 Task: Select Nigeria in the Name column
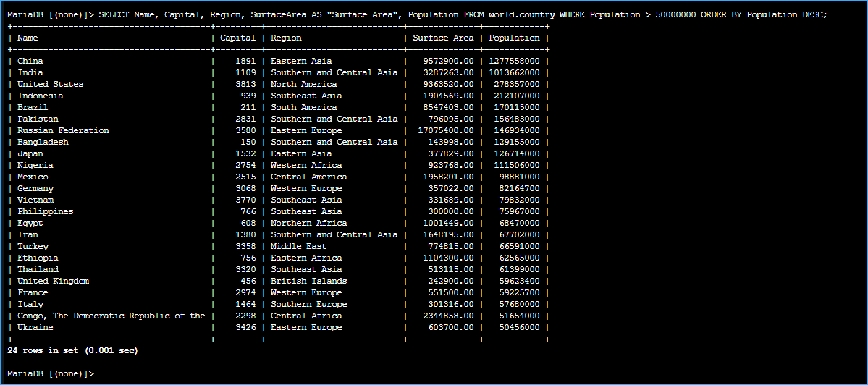[35, 166]
